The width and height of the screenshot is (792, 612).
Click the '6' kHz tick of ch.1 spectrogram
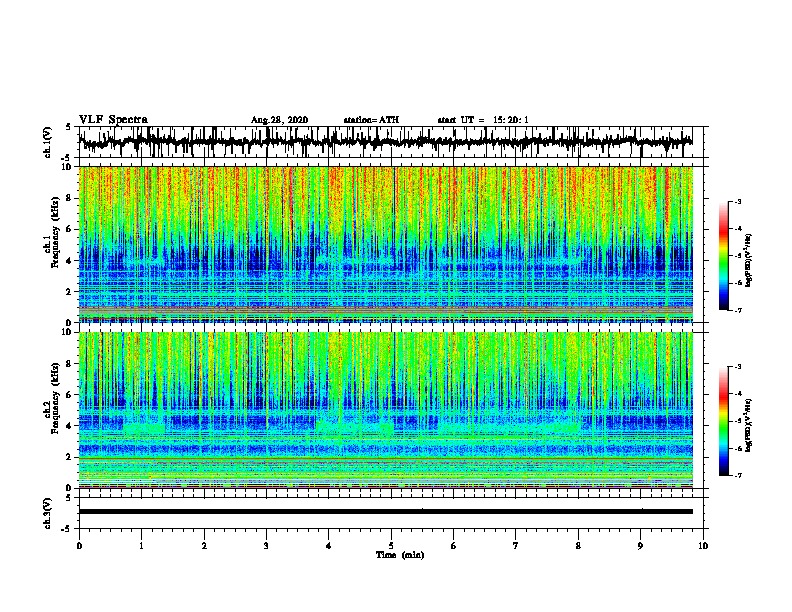pyautogui.click(x=69, y=229)
